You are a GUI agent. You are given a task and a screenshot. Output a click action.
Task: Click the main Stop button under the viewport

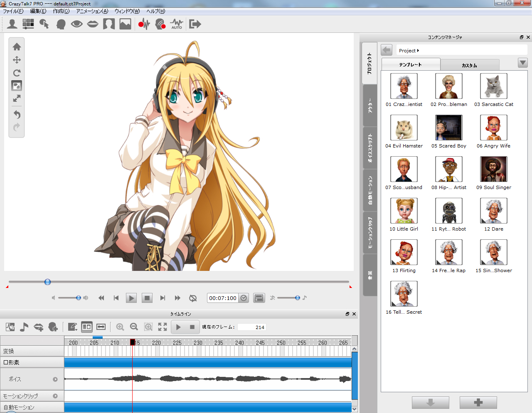pos(147,298)
